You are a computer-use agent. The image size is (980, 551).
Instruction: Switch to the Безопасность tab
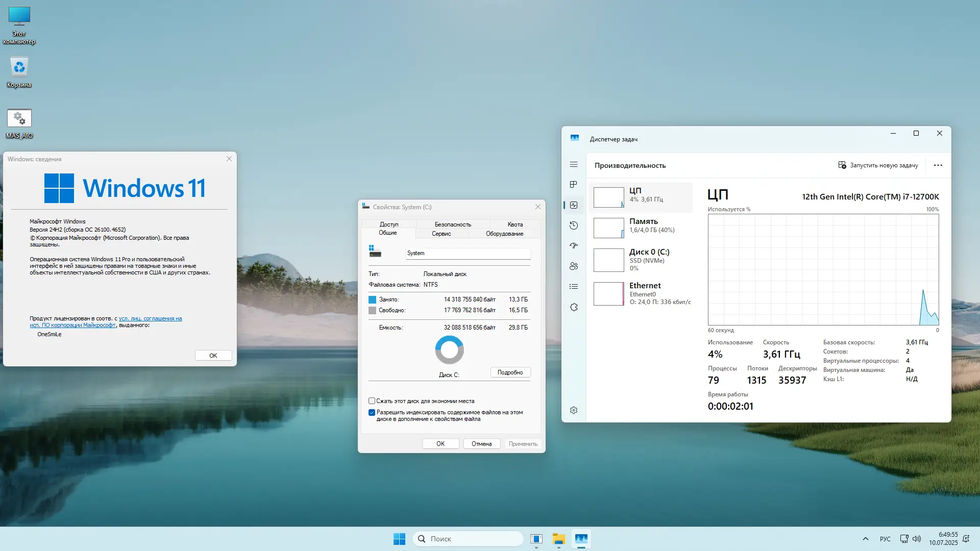453,224
